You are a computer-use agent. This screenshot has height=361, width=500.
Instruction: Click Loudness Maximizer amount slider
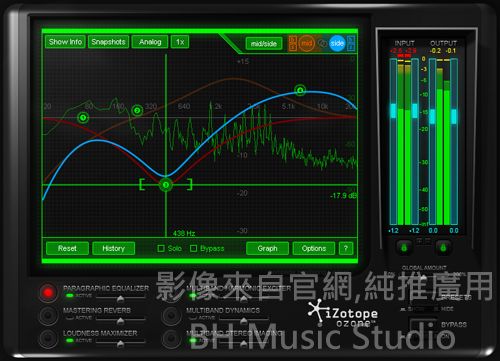pos(121,343)
